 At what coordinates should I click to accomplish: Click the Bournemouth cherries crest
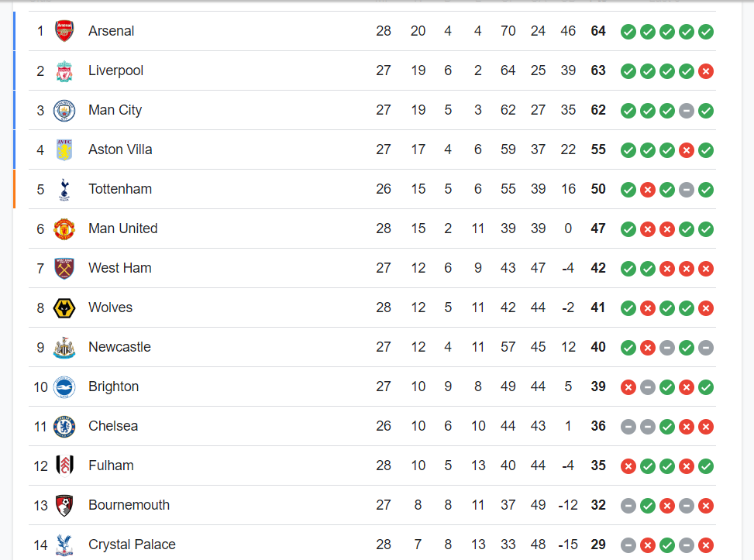(x=64, y=505)
